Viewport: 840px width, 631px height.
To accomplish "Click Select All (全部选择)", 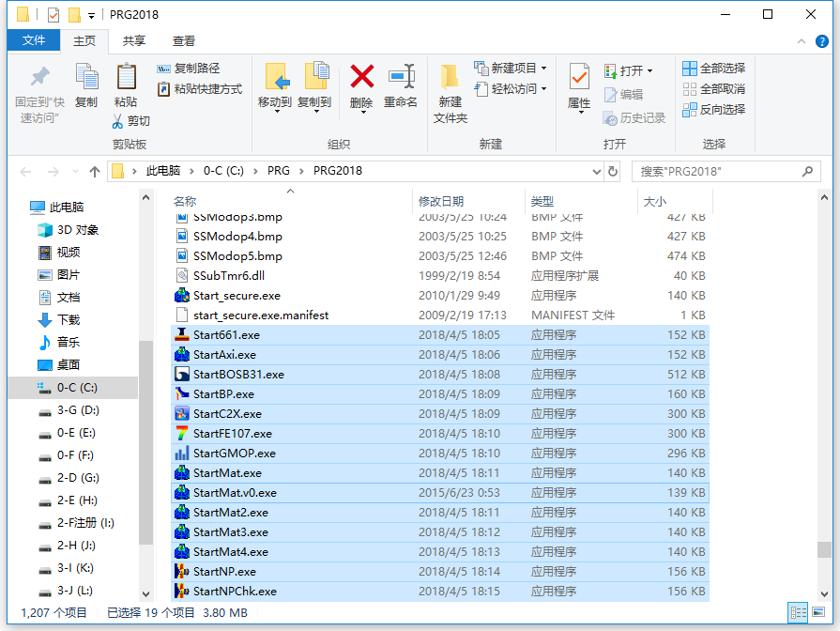I will (714, 69).
